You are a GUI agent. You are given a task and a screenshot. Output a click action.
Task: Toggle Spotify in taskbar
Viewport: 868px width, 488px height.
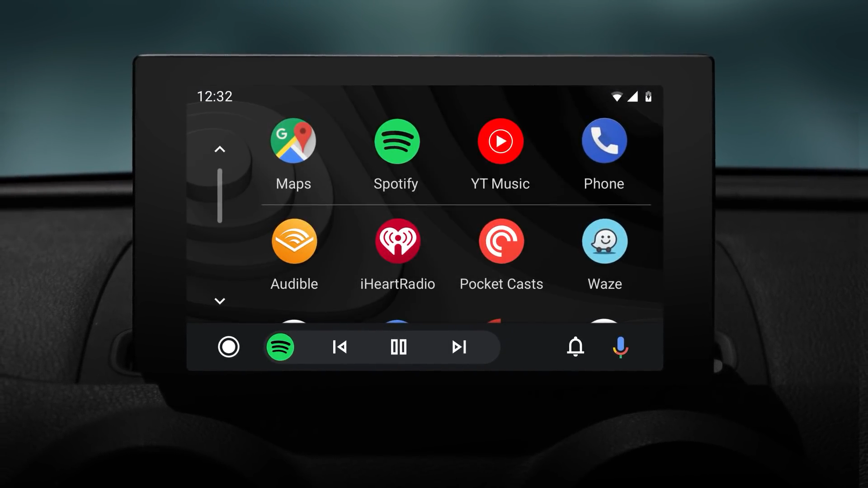point(279,347)
